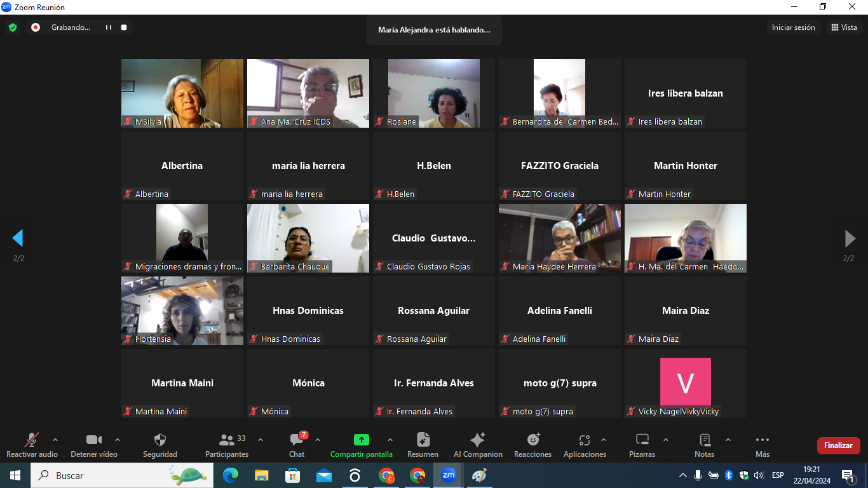Select Maria Haydee Herrera video tile

point(560,238)
